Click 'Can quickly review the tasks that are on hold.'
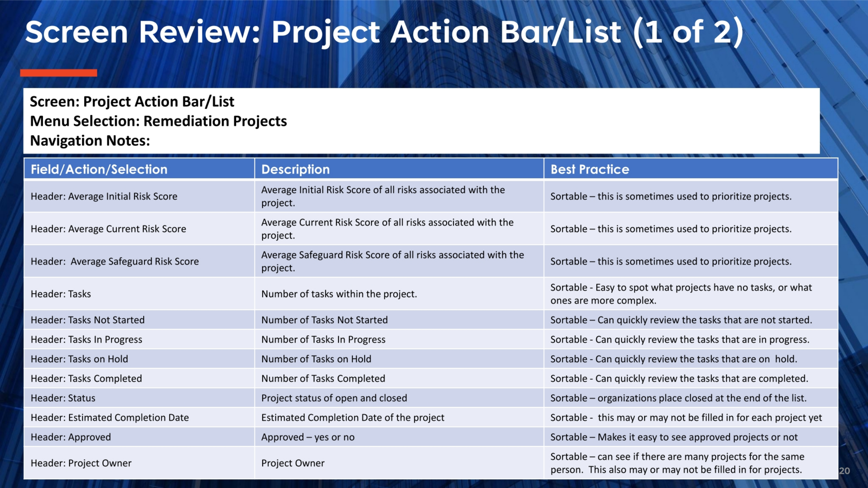The height and width of the screenshot is (488, 868). coord(696,359)
